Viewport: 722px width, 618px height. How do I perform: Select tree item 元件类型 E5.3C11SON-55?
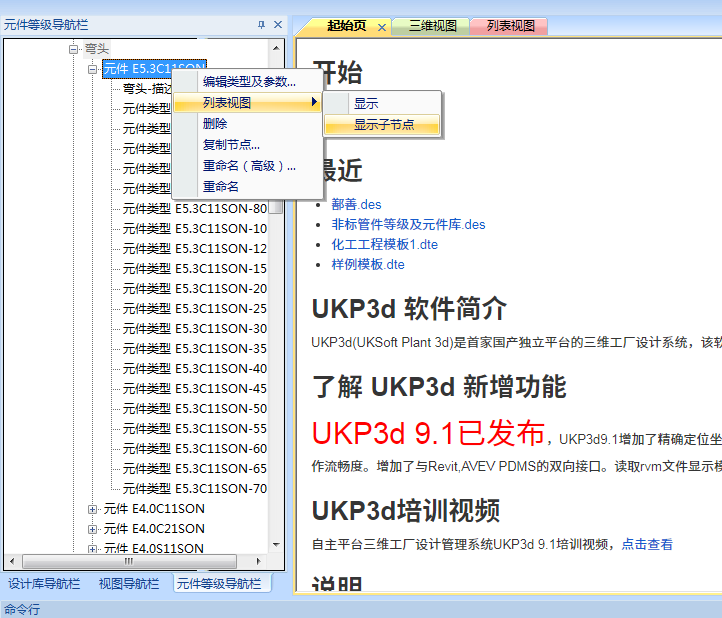[x=195, y=429]
